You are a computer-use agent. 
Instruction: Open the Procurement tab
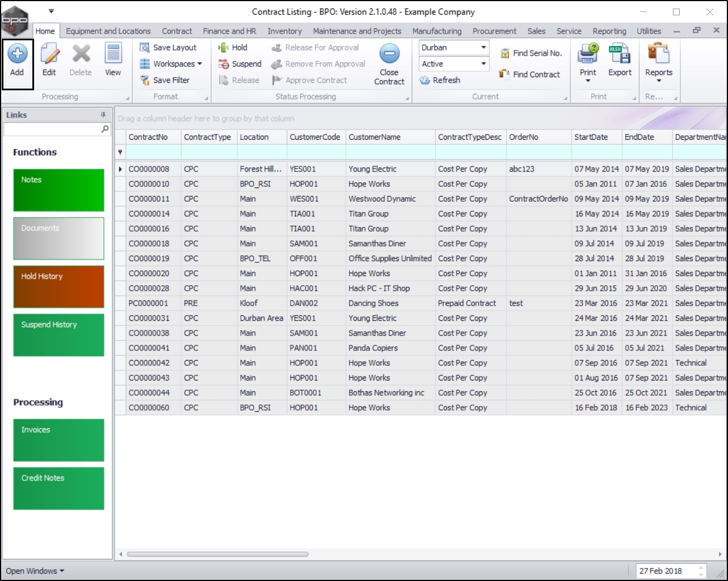click(495, 31)
